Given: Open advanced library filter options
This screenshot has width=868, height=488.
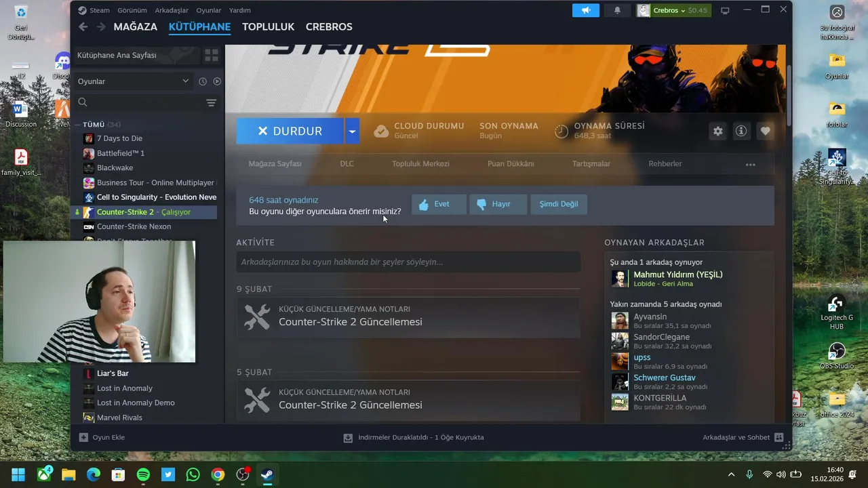Looking at the screenshot, I should coord(212,102).
